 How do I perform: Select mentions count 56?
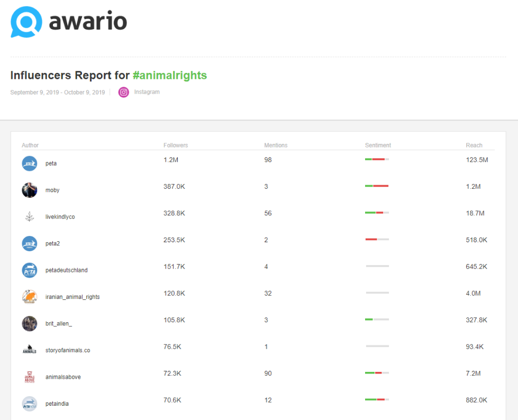(268, 213)
